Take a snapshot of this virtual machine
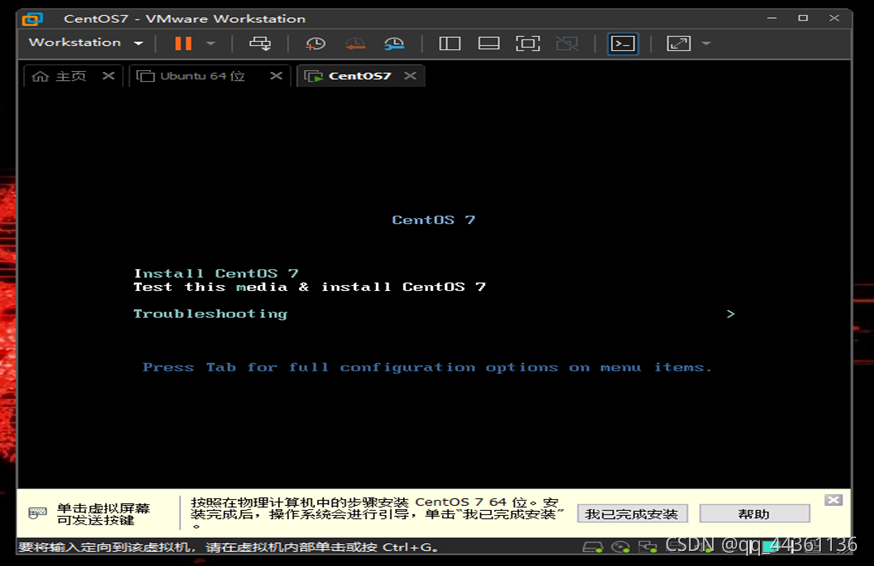Viewport: 874px width, 566px height. tap(315, 43)
